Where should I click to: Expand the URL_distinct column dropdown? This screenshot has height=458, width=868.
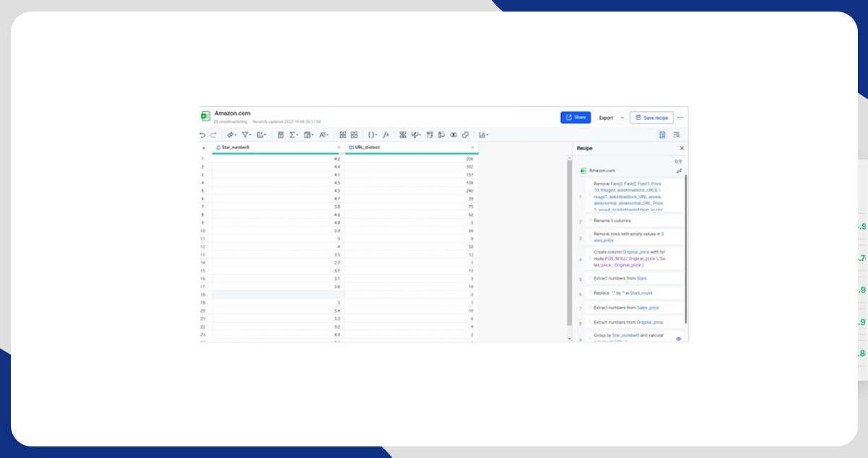pos(472,147)
